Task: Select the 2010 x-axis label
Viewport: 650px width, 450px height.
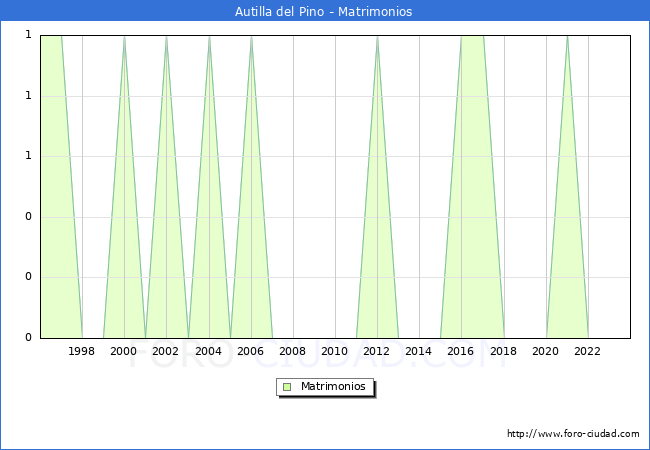Action: coord(335,351)
